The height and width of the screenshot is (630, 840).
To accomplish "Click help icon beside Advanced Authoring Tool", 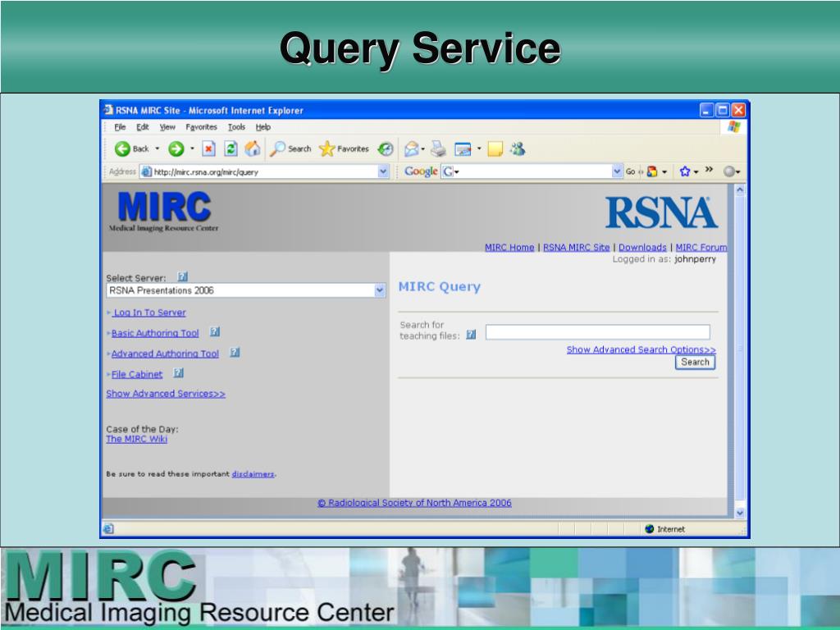I will 235,353.
